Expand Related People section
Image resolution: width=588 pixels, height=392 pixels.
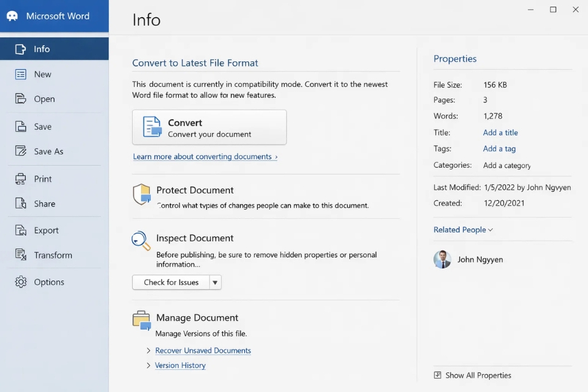[x=463, y=229]
